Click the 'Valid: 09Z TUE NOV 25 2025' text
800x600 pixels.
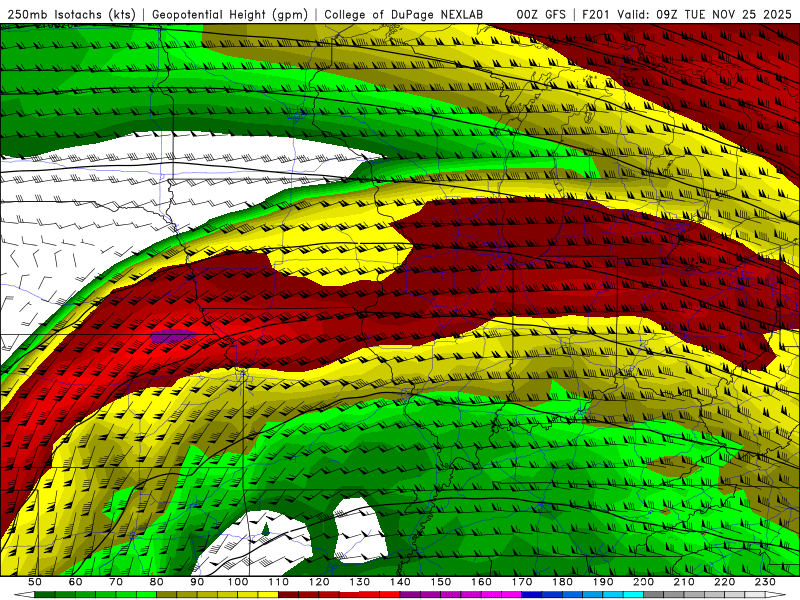704,15
